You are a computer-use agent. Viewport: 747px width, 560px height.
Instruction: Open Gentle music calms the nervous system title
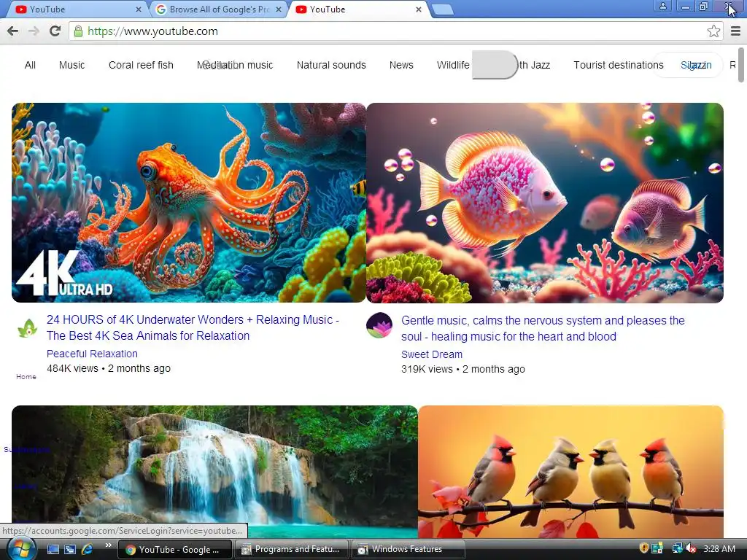(x=543, y=329)
